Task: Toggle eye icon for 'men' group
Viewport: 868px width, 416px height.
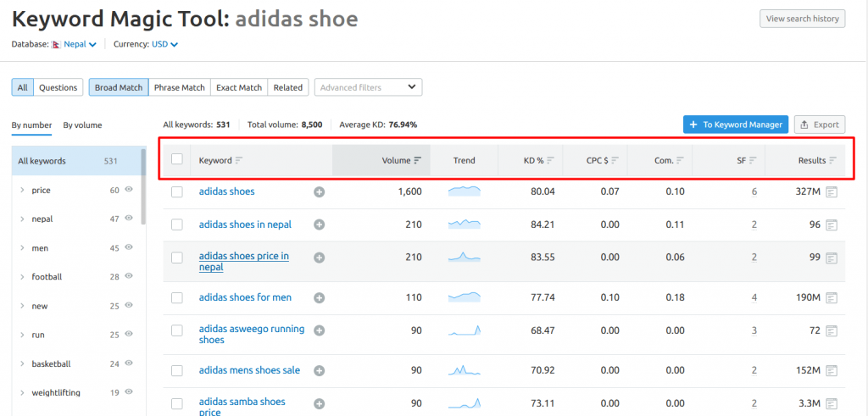Action: pyautogui.click(x=129, y=247)
